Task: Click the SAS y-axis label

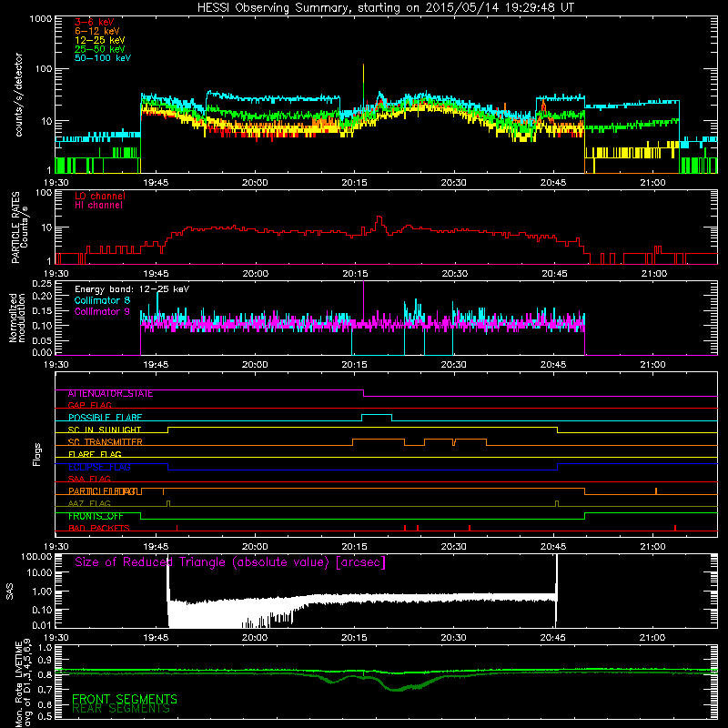Action: coord(10,591)
